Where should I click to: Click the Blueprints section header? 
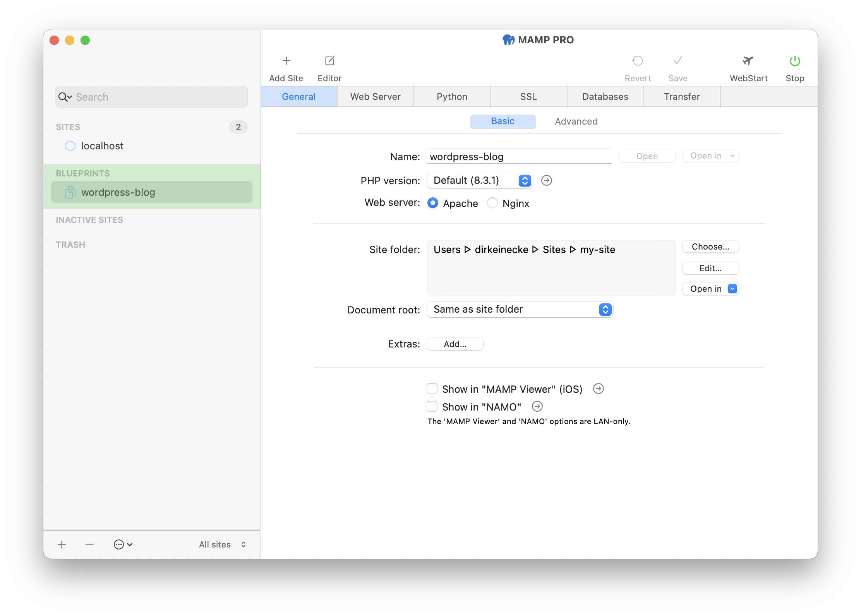click(83, 173)
